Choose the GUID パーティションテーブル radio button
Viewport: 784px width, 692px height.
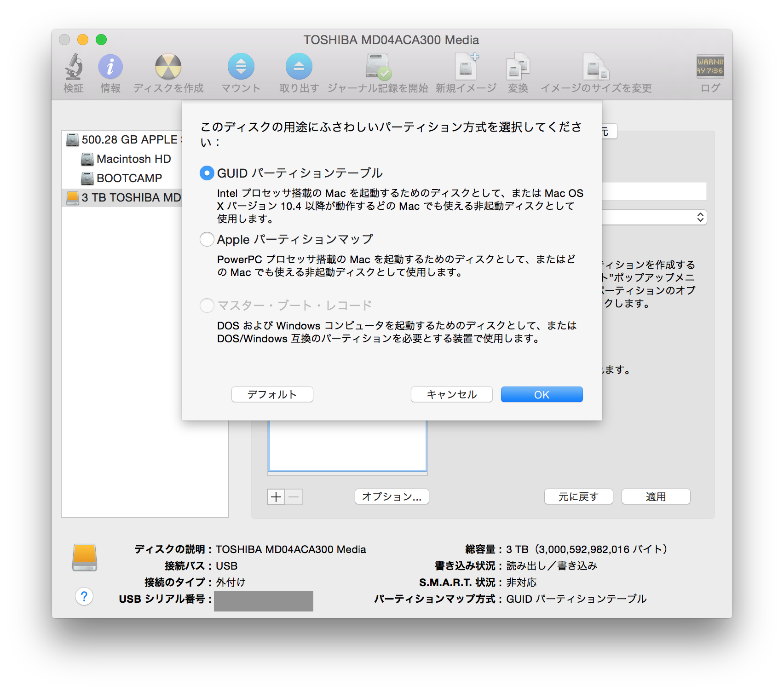(207, 173)
